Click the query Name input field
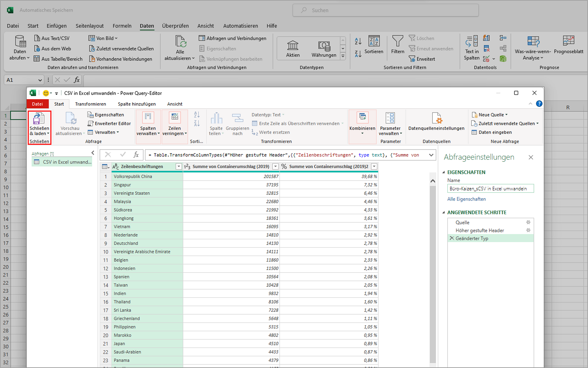This screenshot has width=588, height=368. coord(490,189)
